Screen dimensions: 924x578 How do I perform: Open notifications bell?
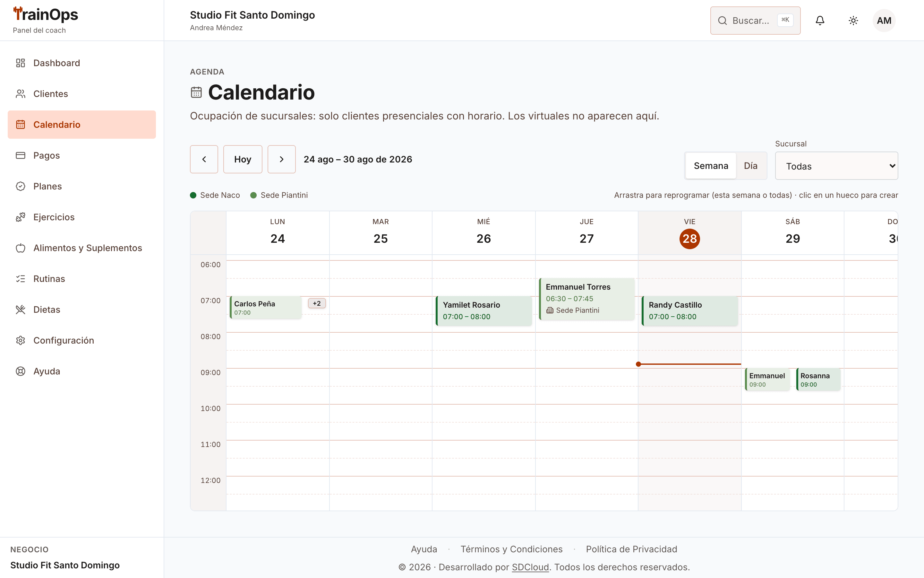coord(820,21)
